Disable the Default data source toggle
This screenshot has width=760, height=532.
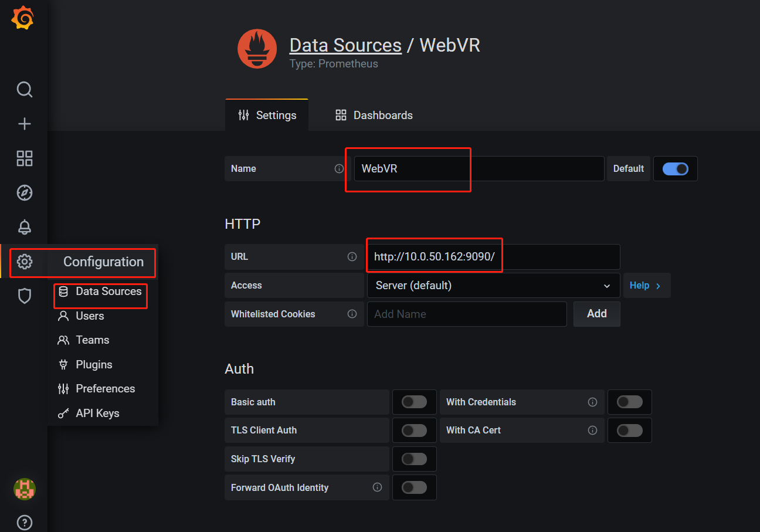pyautogui.click(x=675, y=168)
